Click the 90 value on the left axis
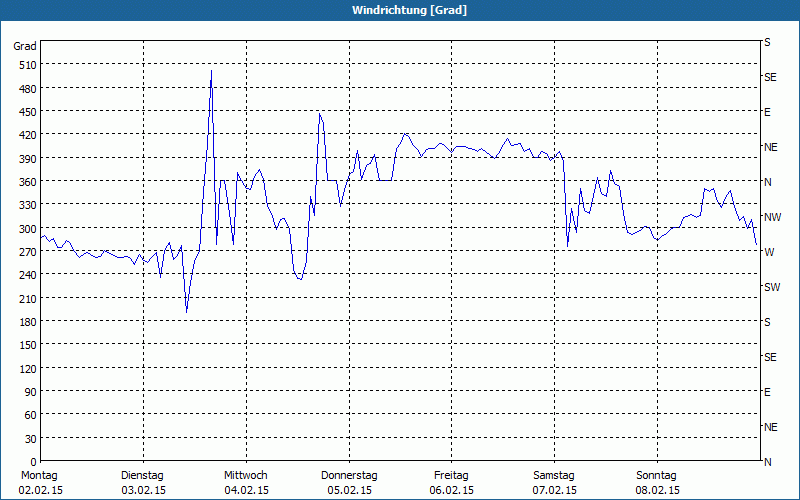Viewport: 800px width, 500px height. [31, 392]
